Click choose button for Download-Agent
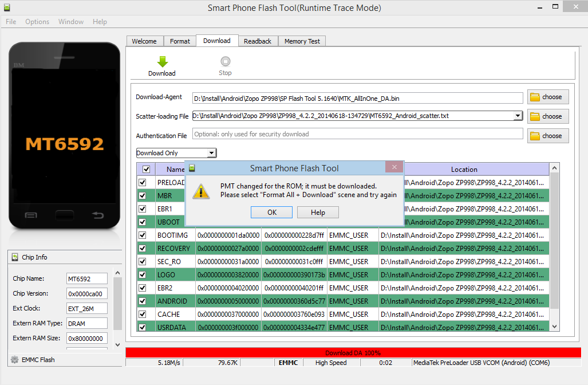Viewport: 588px width, 385px height. [x=548, y=97]
